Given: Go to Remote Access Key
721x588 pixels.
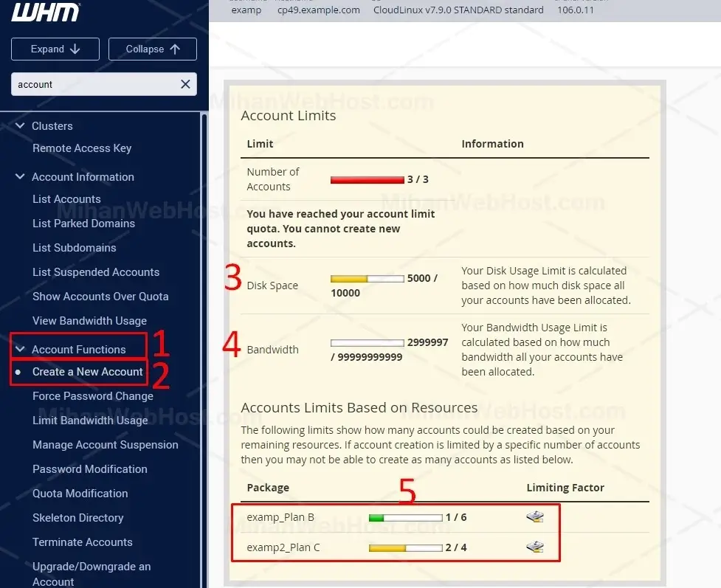Looking at the screenshot, I should coord(82,148).
